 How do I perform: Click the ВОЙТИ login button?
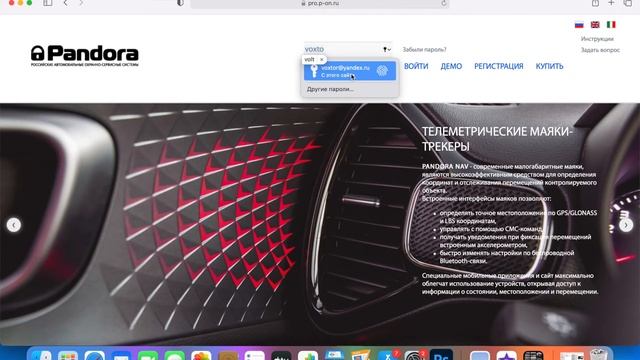pos(416,66)
